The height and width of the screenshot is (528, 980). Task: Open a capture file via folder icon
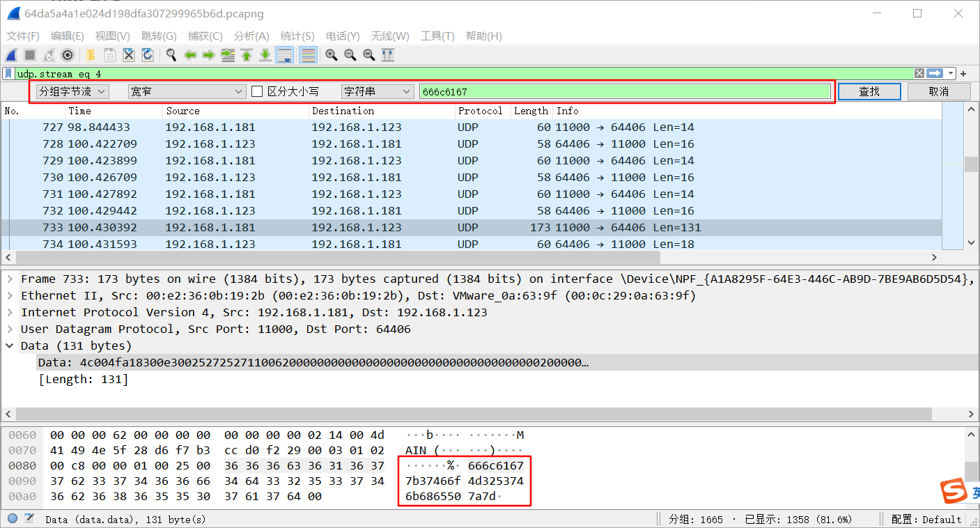point(91,55)
